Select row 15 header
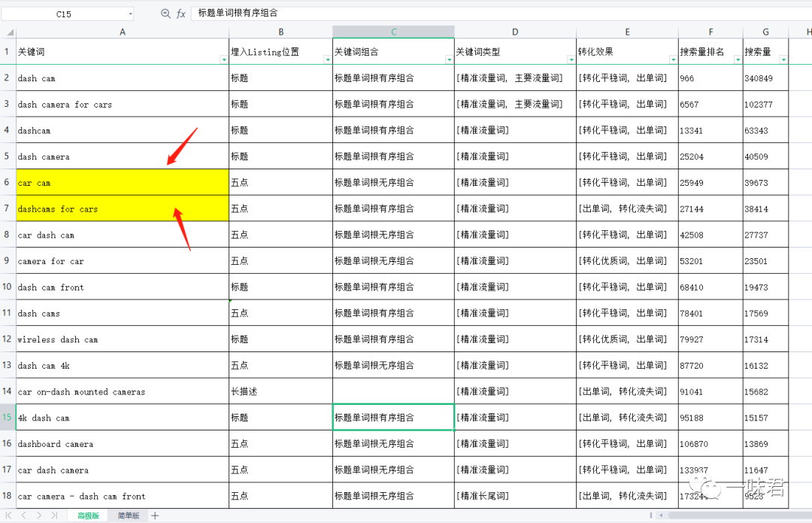Viewport: 812px width, 523px height. pos(8,418)
